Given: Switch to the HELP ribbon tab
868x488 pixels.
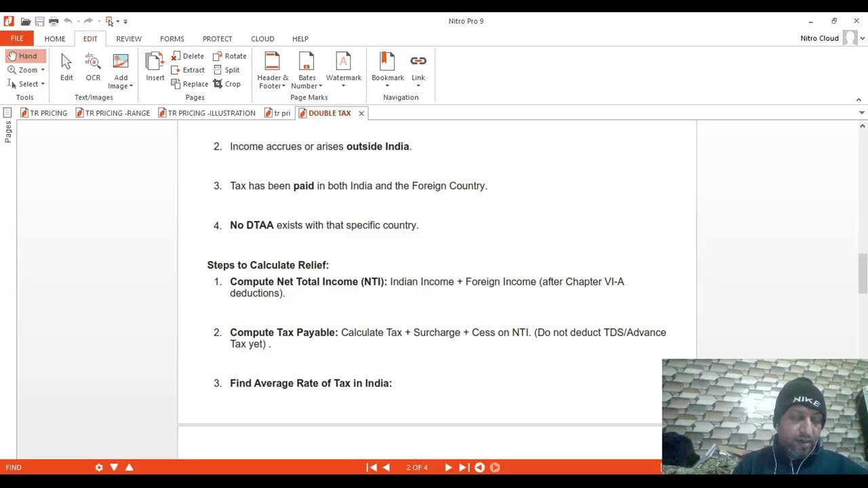Looking at the screenshot, I should pyautogui.click(x=300, y=39).
